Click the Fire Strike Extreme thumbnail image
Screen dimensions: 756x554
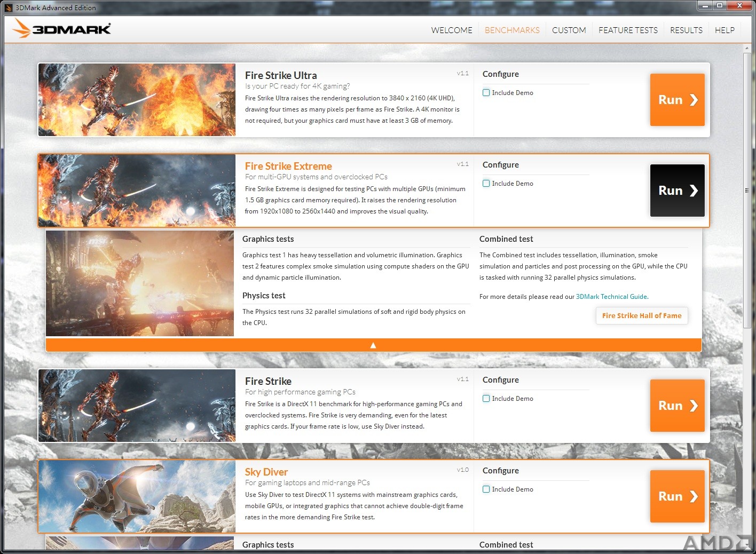pyautogui.click(x=137, y=191)
